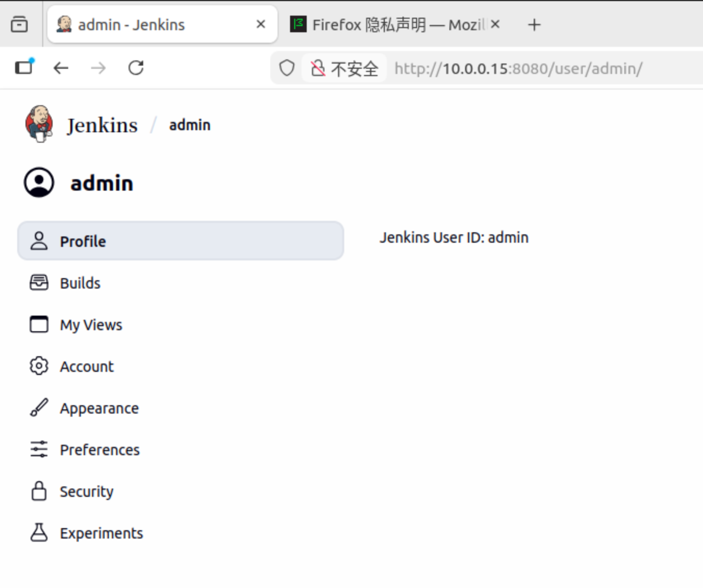Click the admin user avatar icon
703x588 pixels.
39,182
